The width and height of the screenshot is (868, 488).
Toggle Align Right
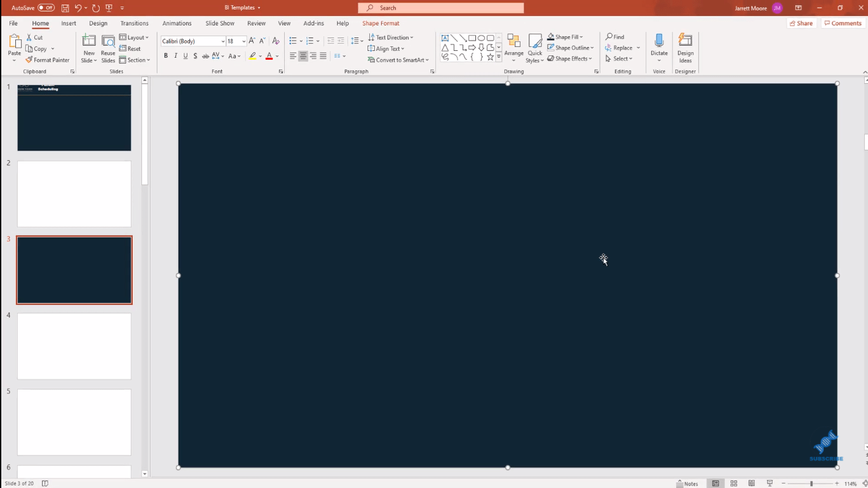click(313, 56)
